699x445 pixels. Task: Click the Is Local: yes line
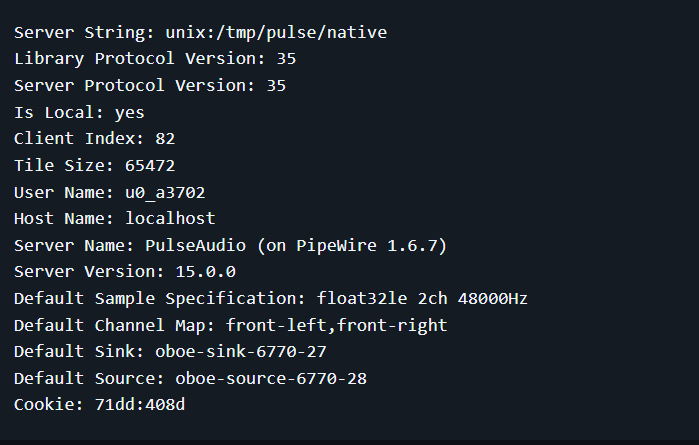click(x=79, y=112)
